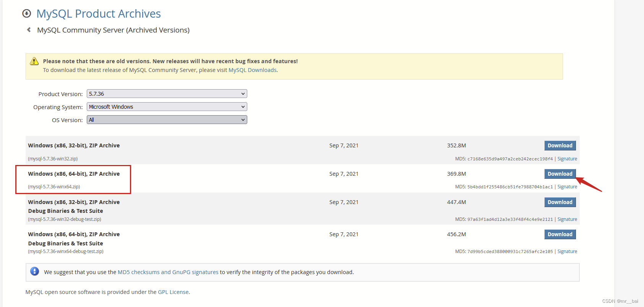Click mysql-5.7.36-win32-debug-test.zip filename
644x307 pixels.
pyautogui.click(x=65, y=219)
